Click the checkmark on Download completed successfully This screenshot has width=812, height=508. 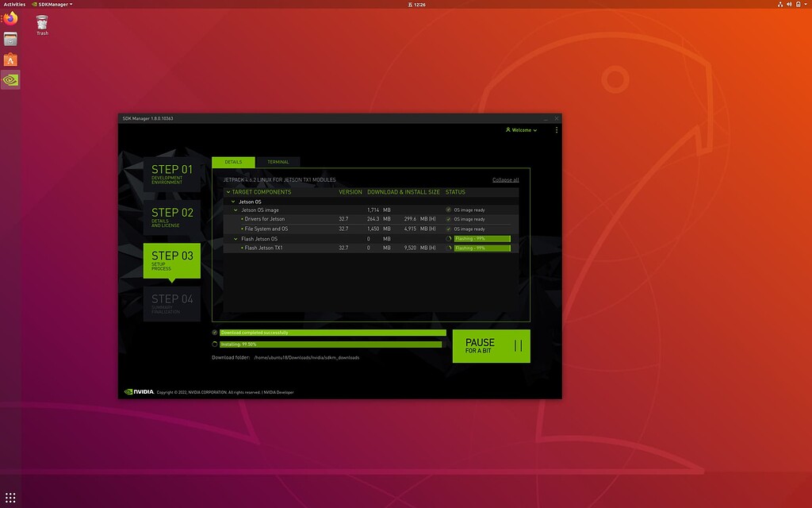pos(214,333)
